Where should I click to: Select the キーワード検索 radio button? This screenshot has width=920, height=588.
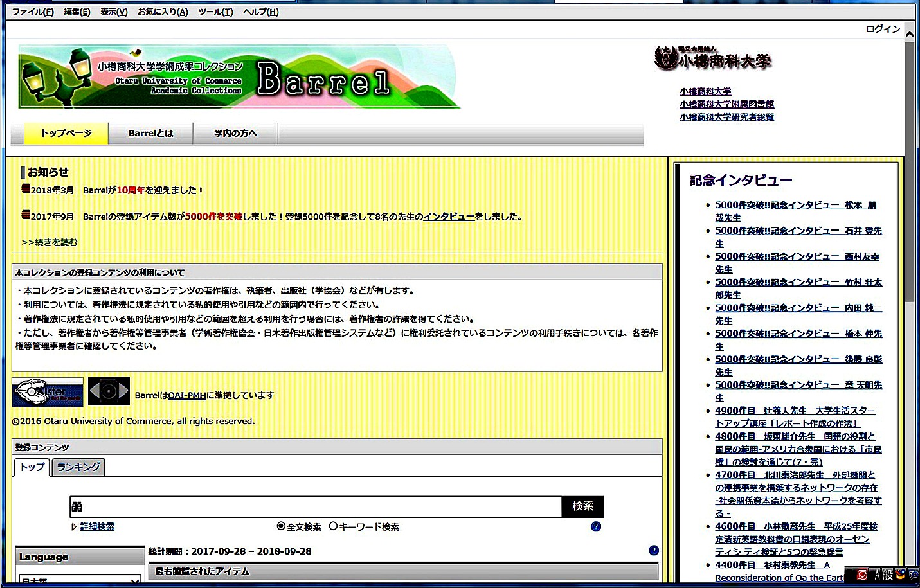click(x=333, y=526)
